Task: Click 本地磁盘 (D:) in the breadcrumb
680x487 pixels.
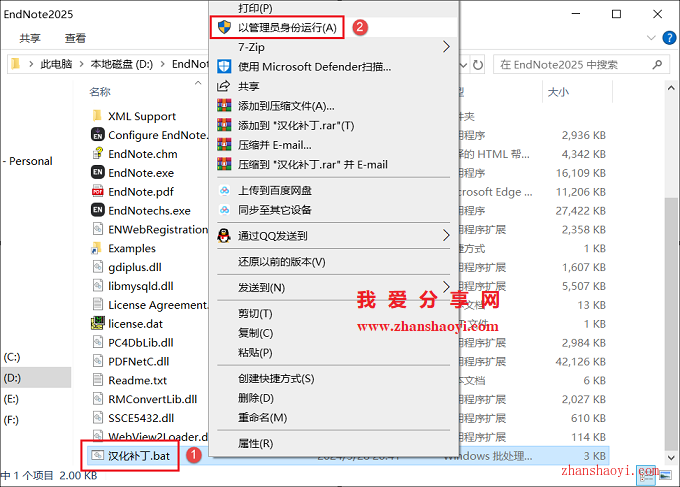Action: click(121, 64)
